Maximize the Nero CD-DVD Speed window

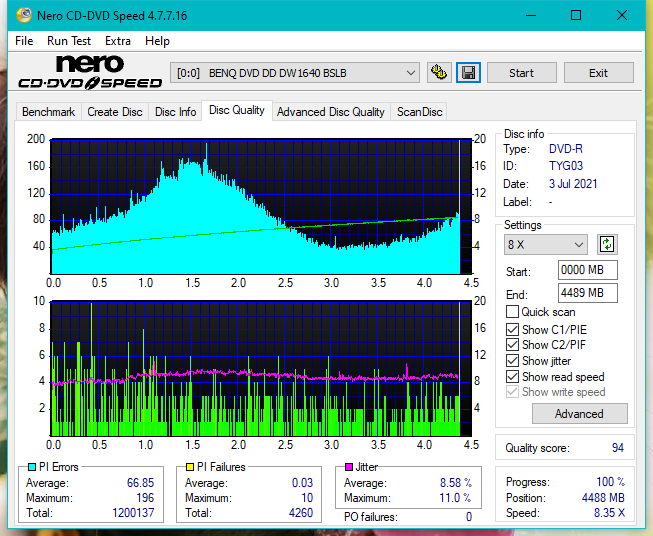point(576,15)
